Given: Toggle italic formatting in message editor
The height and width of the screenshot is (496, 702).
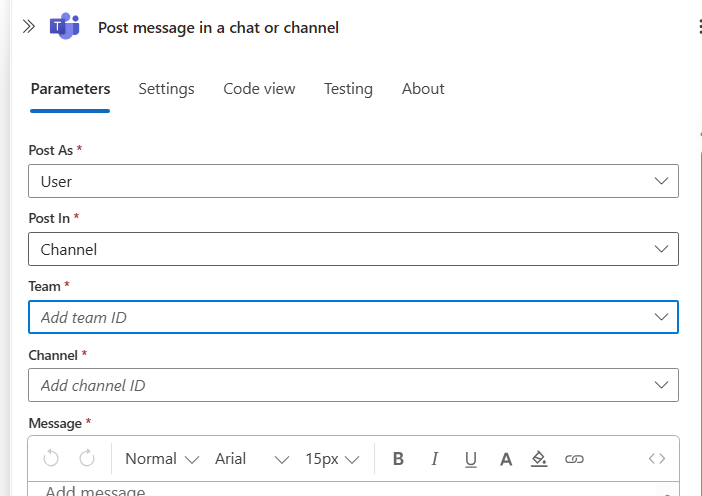Looking at the screenshot, I should point(434,459).
